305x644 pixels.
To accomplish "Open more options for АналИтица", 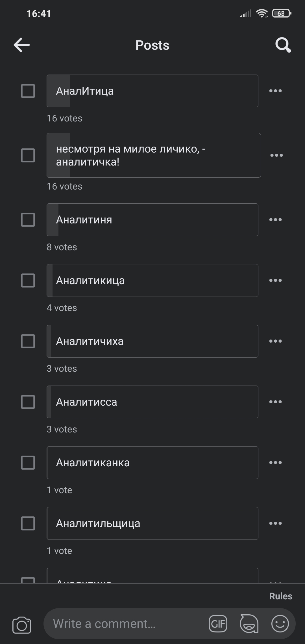I will click(275, 91).
